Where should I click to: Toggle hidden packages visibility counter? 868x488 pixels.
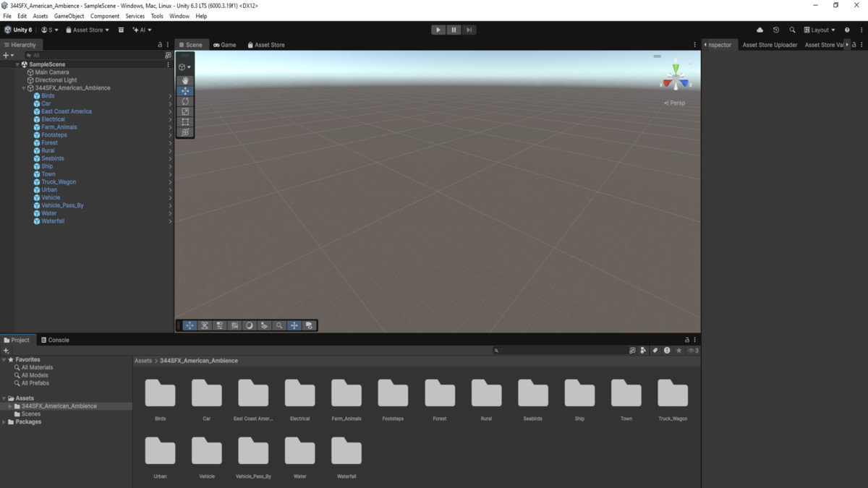pyautogui.click(x=693, y=351)
